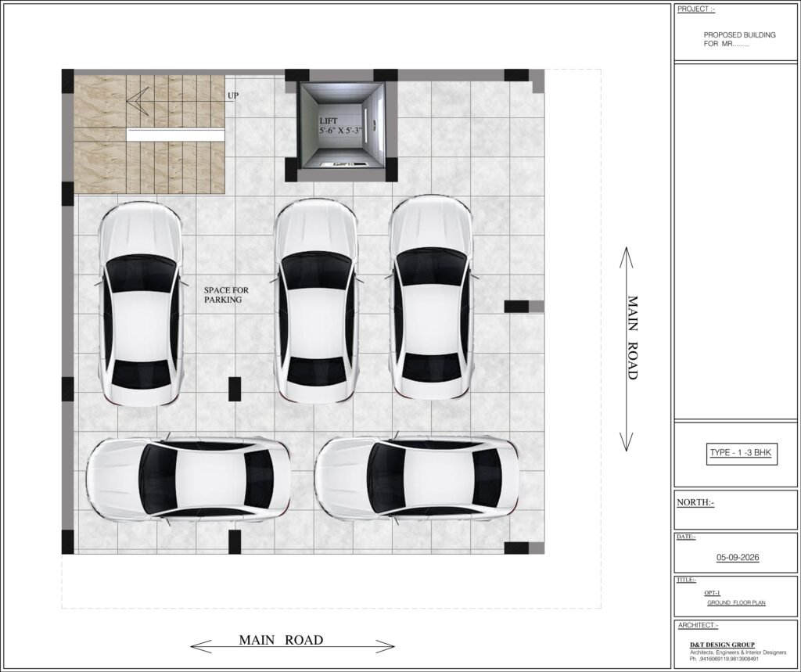
Task: Click the UP label by the stairs
Action: [233, 96]
